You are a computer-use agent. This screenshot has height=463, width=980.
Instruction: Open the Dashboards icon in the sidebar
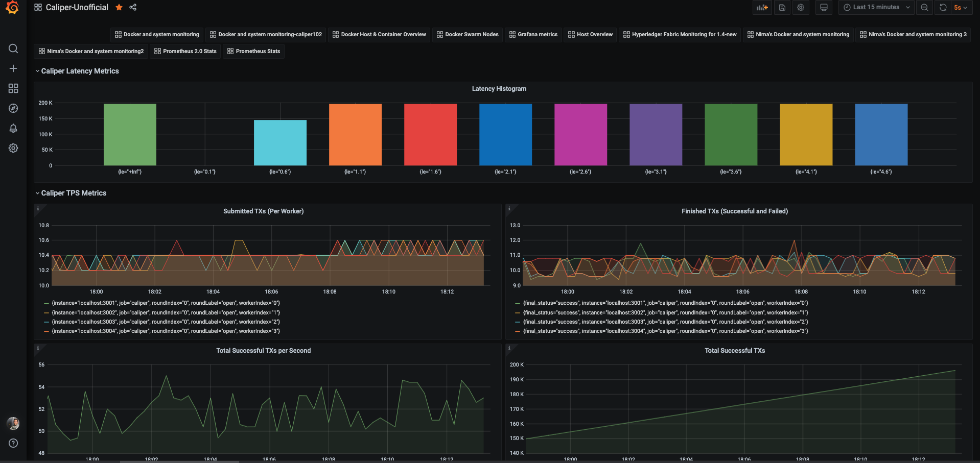pos(13,88)
